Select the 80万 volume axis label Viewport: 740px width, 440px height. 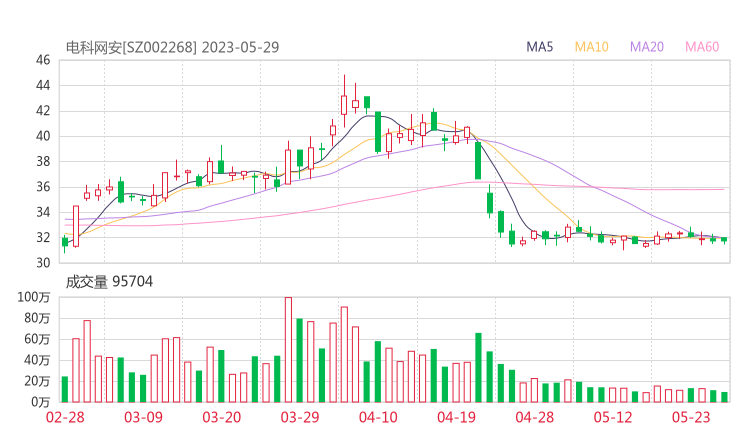click(x=37, y=319)
